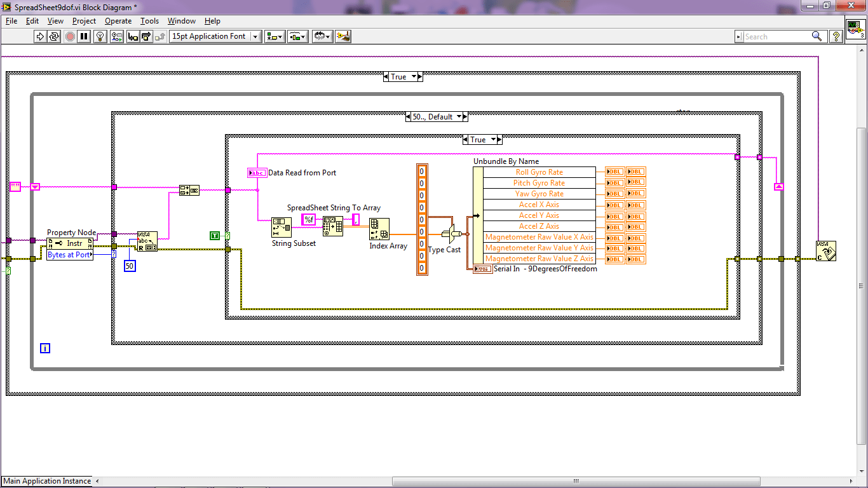Click the Pitch Gyro Rate unbundle element
This screenshot has width=868, height=488.
(x=539, y=183)
